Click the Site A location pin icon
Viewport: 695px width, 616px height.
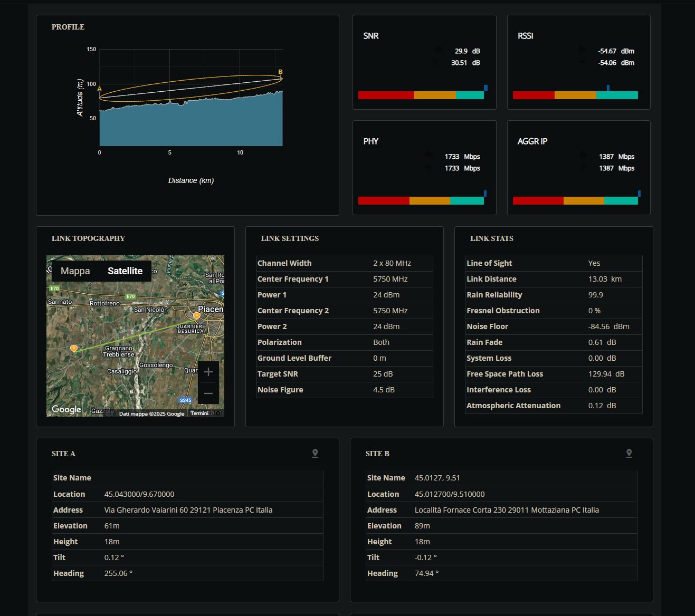(315, 454)
